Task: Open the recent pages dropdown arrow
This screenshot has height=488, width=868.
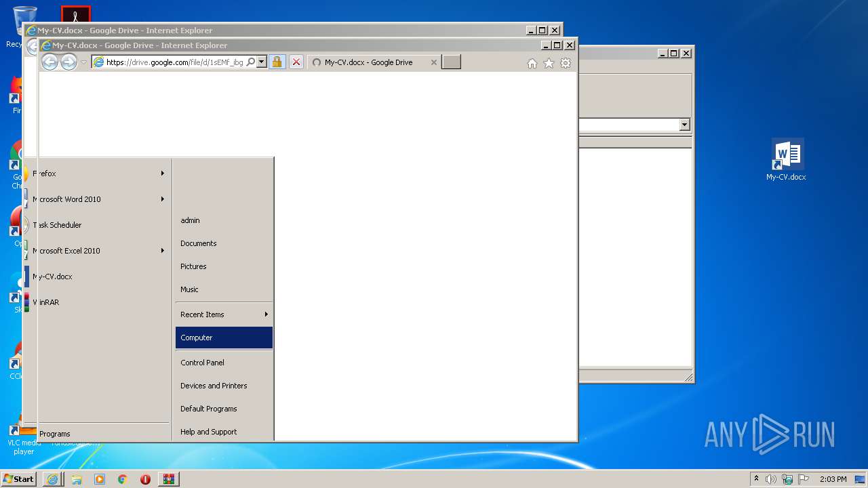Action: tap(84, 62)
